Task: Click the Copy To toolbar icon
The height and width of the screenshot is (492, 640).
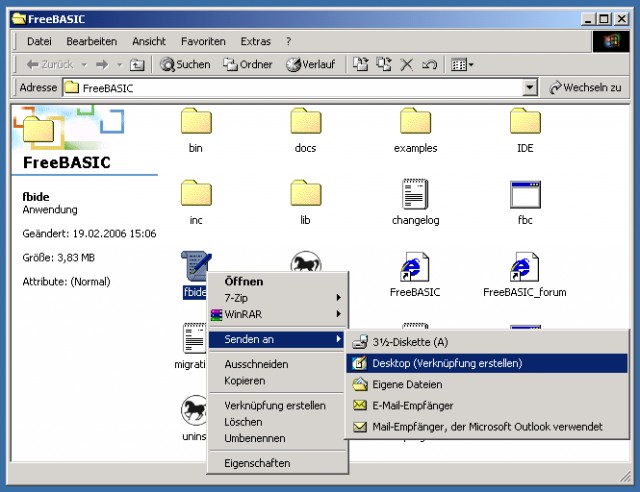Action: [x=384, y=64]
